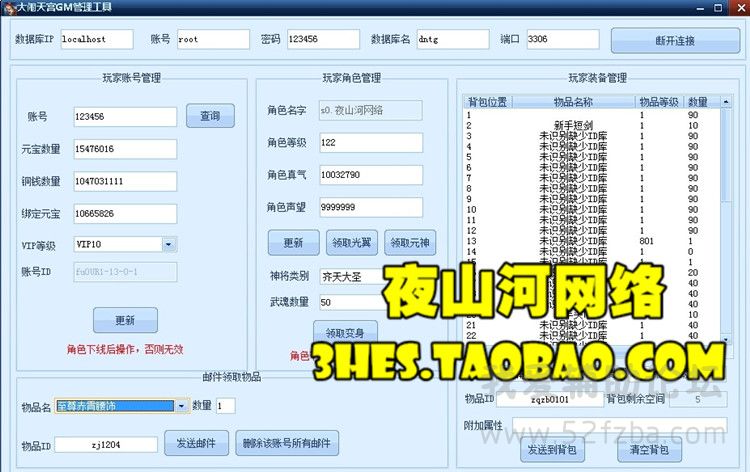Focus the 武魂数量 field with 50

point(354,302)
